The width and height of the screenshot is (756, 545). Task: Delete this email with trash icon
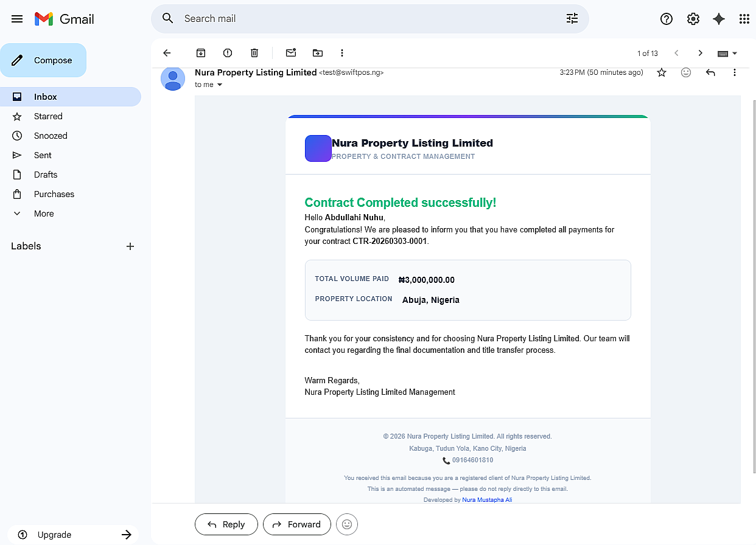pos(254,53)
